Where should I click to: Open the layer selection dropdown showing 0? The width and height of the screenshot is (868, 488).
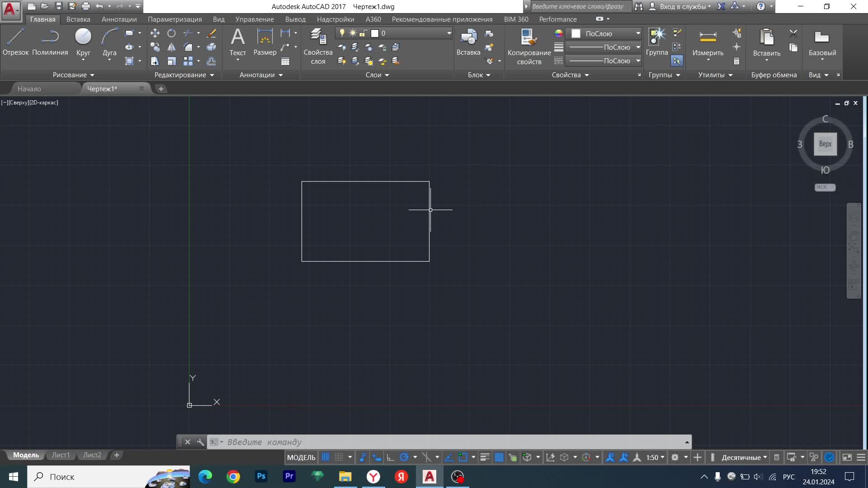pyautogui.click(x=449, y=33)
